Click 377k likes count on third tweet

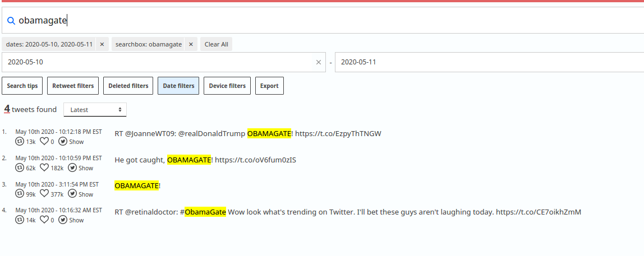tap(57, 194)
